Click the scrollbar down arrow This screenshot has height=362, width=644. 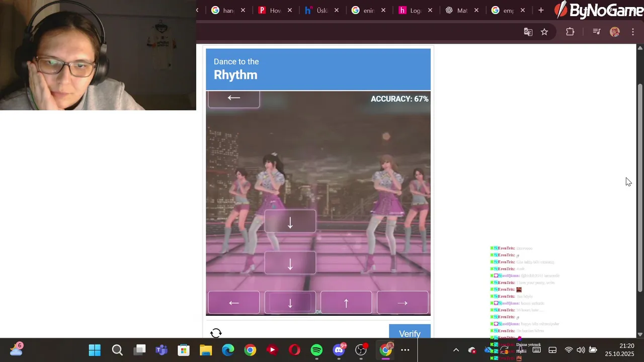click(640, 334)
